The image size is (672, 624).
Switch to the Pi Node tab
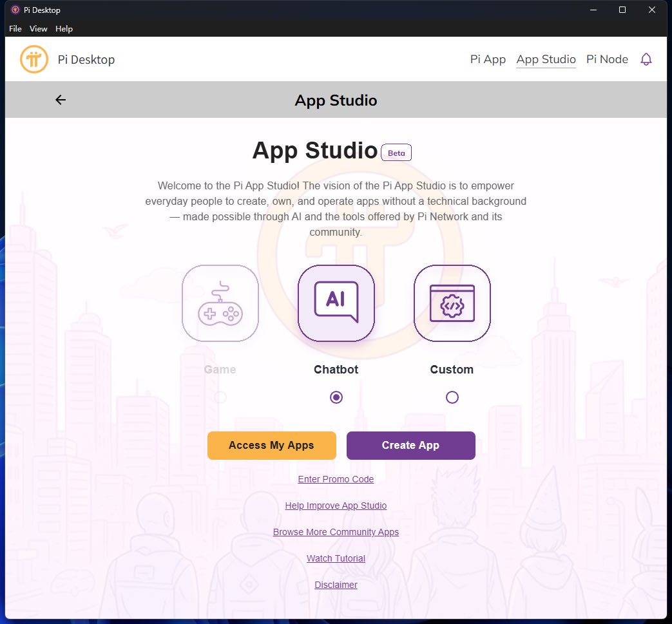[607, 59]
